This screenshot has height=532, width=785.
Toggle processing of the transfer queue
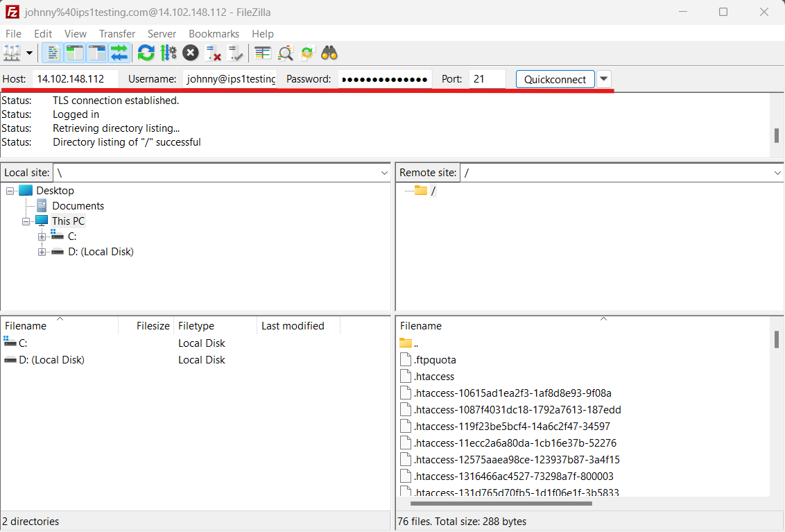(169, 53)
